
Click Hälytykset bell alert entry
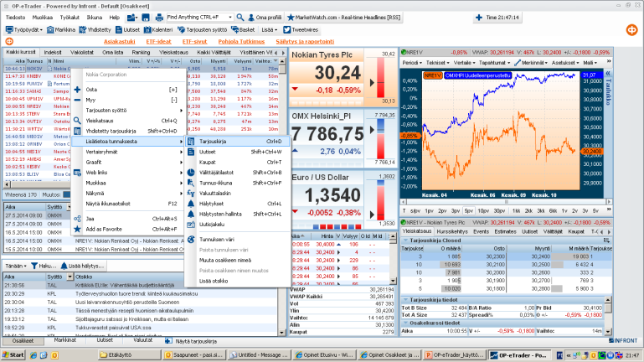(x=237, y=204)
